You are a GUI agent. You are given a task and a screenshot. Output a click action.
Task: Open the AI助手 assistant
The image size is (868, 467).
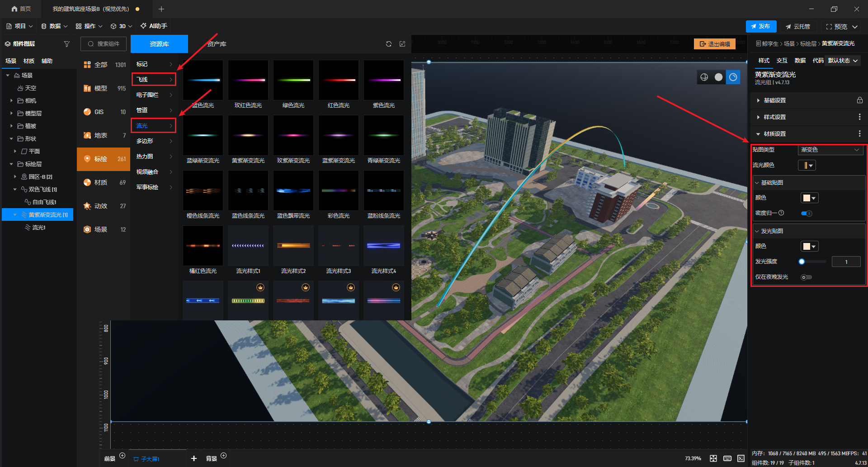coord(154,26)
